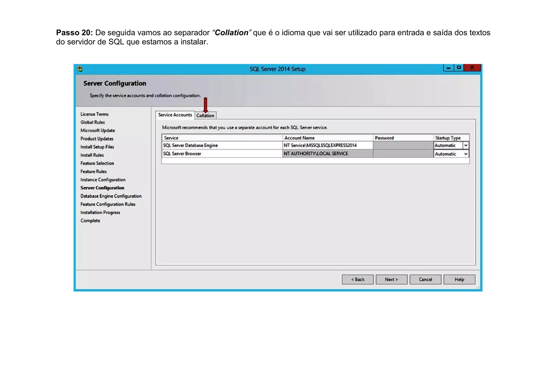555x392 pixels.
Task: Click the SQL Server setup title bar icon
Action: coord(80,69)
